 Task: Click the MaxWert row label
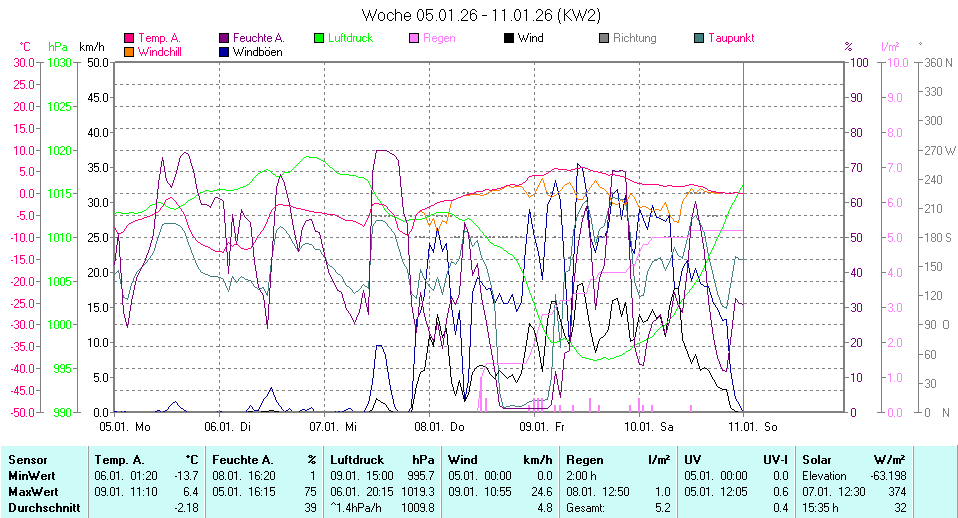click(x=33, y=492)
